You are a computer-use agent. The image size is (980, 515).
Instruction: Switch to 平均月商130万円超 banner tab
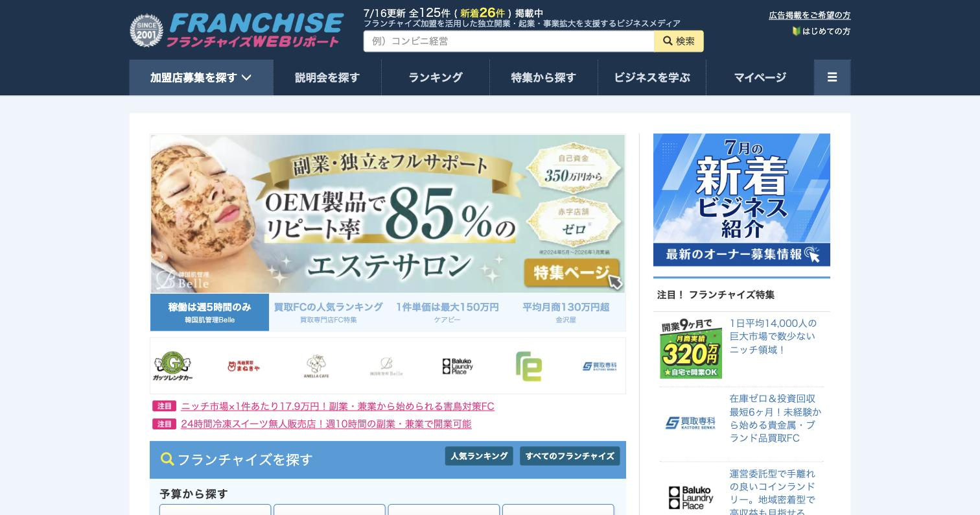tap(566, 312)
